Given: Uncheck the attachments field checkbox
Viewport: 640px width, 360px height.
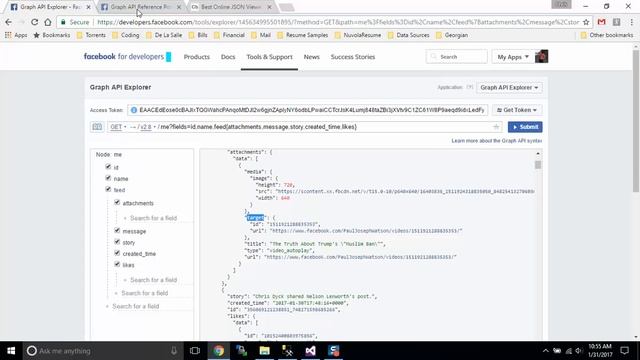Looking at the screenshot, I should coord(117,202).
